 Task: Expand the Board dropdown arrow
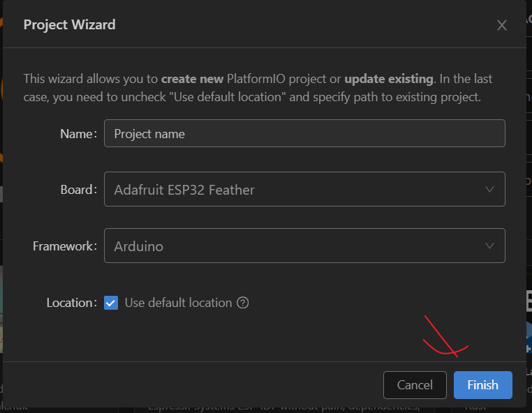(489, 189)
